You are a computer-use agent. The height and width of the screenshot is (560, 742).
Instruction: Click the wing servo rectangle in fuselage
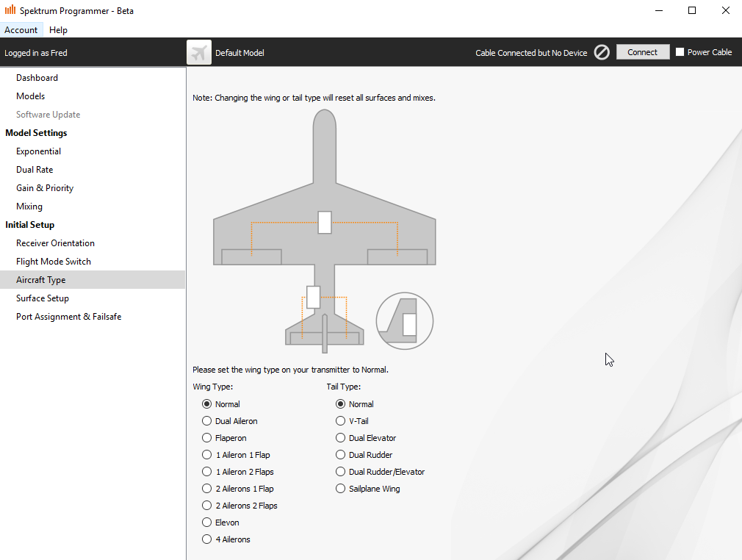click(325, 222)
